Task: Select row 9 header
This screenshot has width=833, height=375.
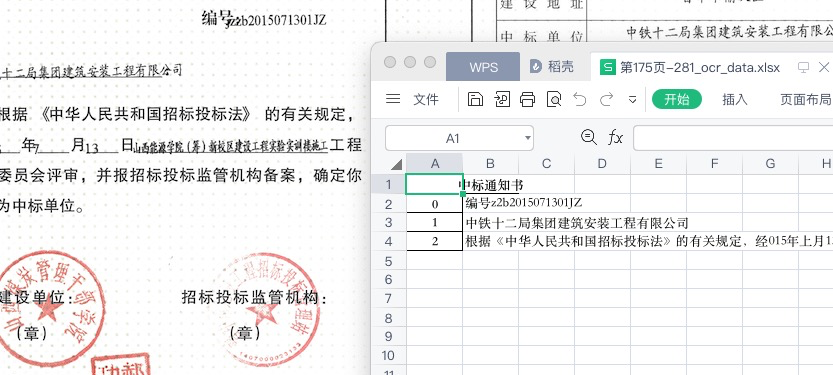Action: 388,336
